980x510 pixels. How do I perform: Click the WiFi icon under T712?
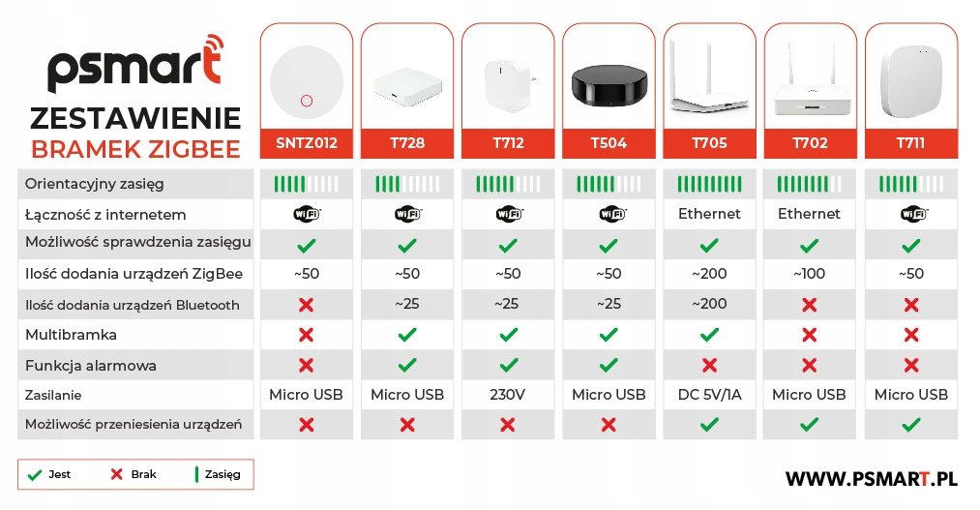click(x=507, y=214)
